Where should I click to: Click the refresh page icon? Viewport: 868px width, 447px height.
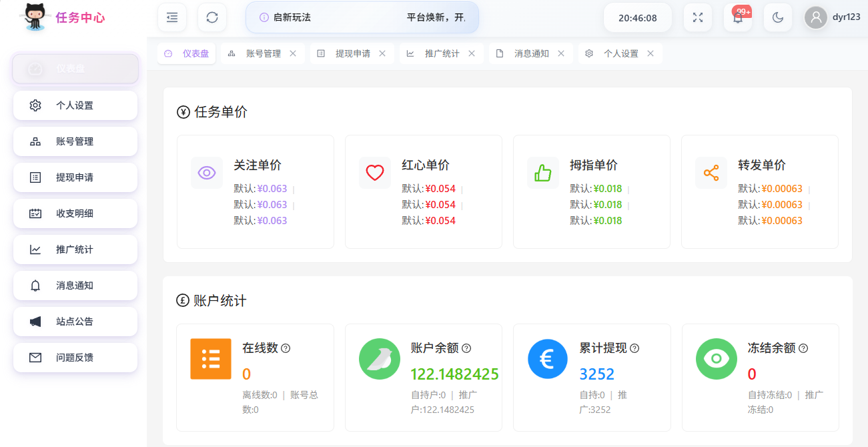tap(212, 17)
